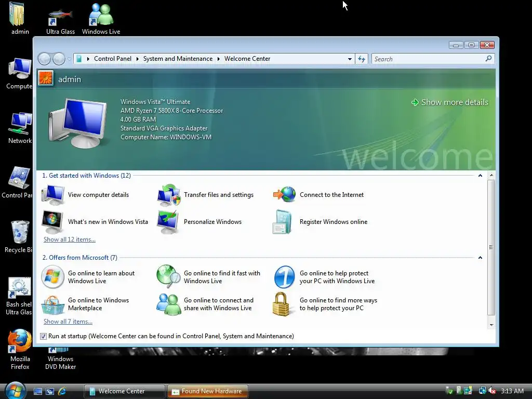Click the vertical scrollbar thumb

491,247
